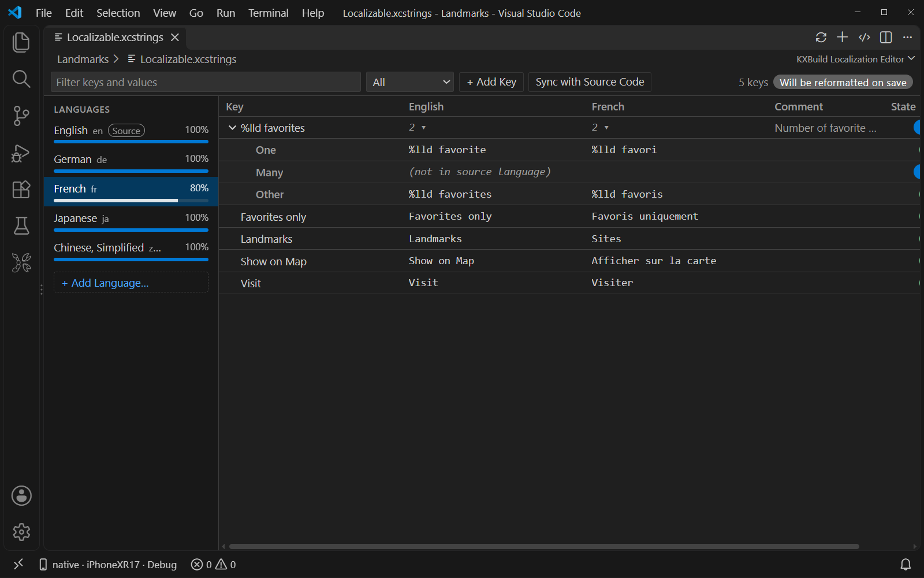Open the File menu
This screenshot has height=578, width=924.
click(x=44, y=13)
